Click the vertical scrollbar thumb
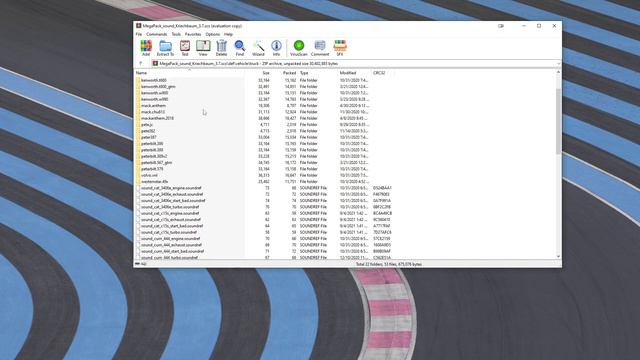 [558, 122]
